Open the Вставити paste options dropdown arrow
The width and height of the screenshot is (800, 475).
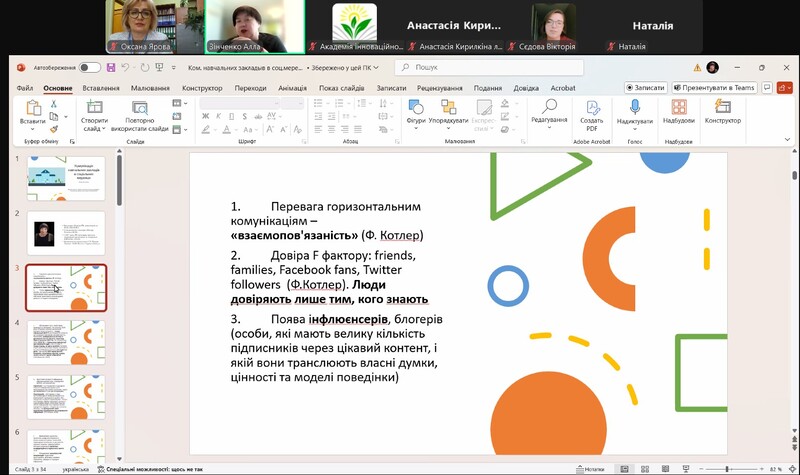point(33,129)
